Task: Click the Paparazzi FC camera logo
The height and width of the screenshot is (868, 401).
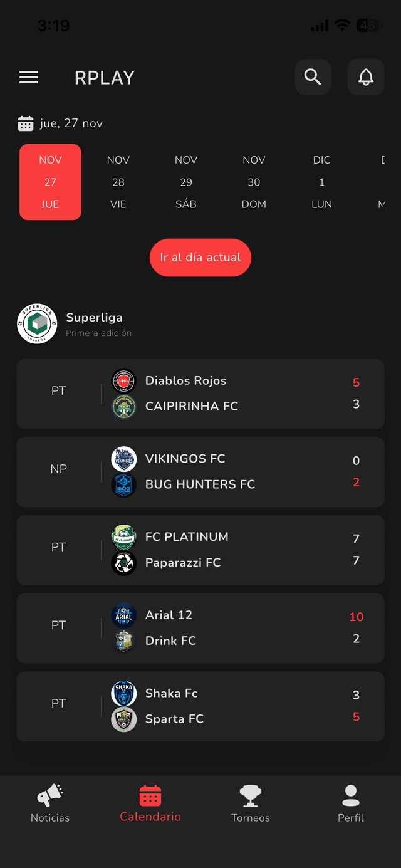Action: [123, 563]
